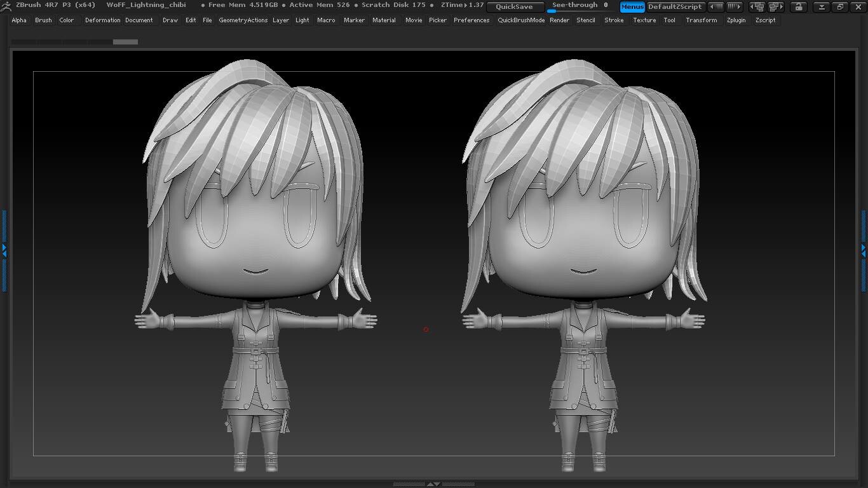Open the Material menu
The width and height of the screenshot is (868, 488).
384,20
